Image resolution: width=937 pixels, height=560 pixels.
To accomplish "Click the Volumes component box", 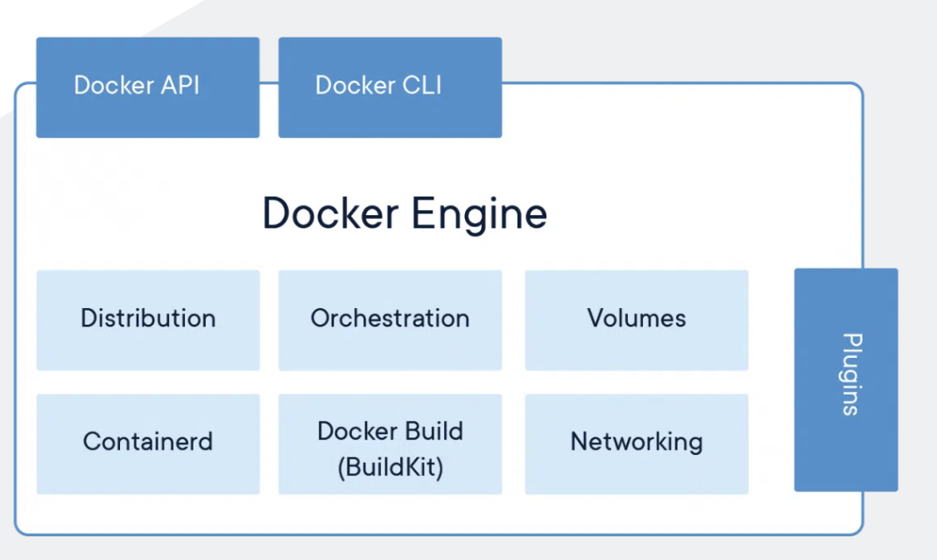I will click(x=637, y=320).
